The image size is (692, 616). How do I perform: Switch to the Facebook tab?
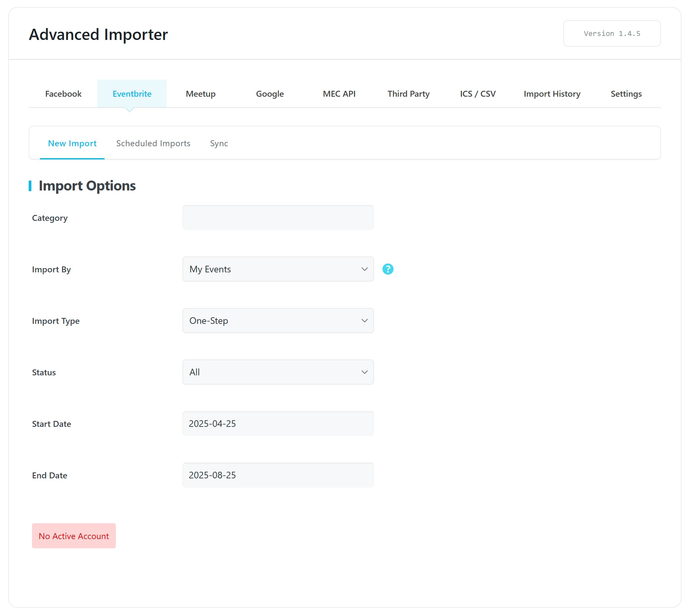tap(63, 94)
